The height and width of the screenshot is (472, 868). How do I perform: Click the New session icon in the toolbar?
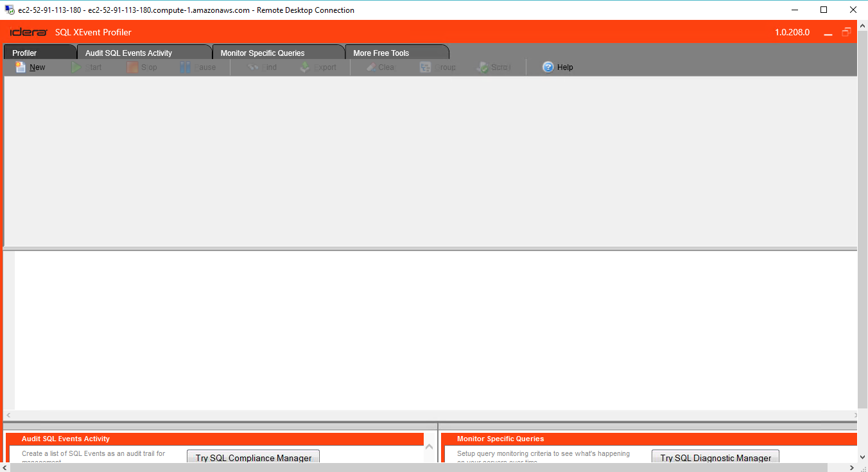click(x=21, y=67)
